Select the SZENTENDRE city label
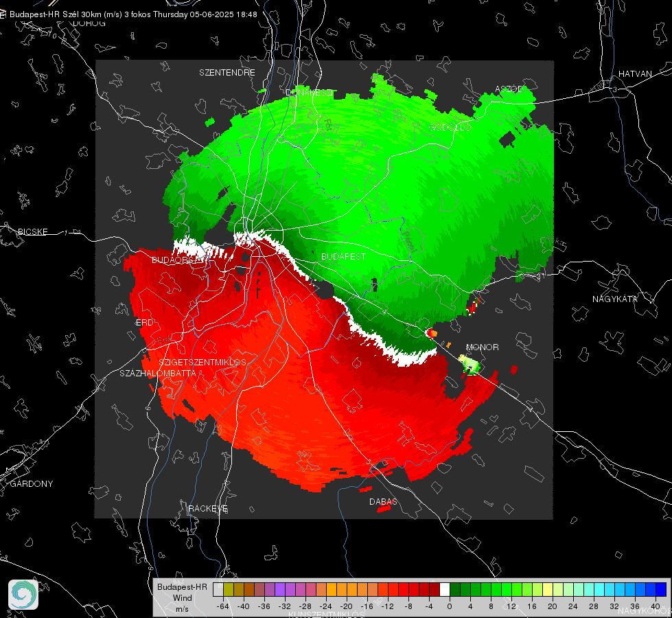The width and height of the screenshot is (672, 618). pyautogui.click(x=227, y=73)
